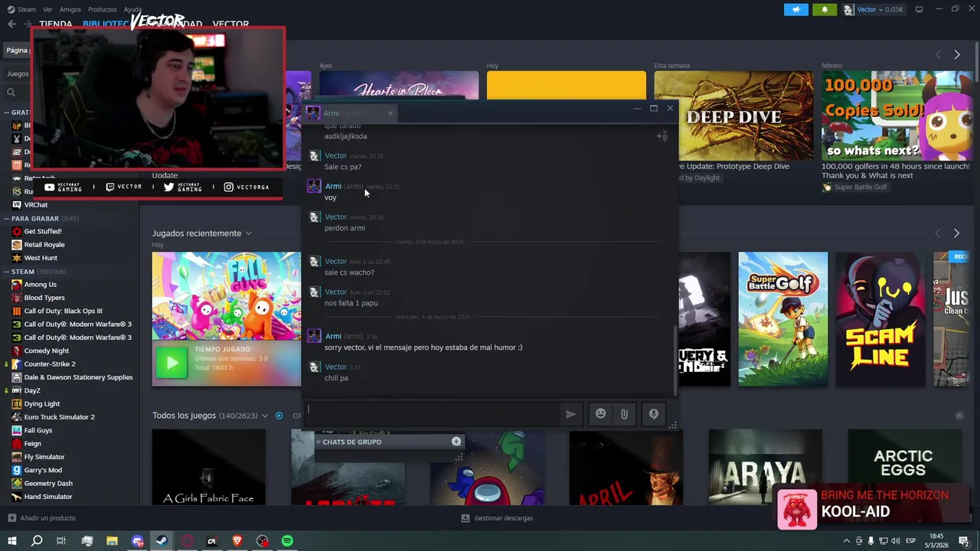
Task: Select Fly Simulator in the library list
Action: click(44, 457)
